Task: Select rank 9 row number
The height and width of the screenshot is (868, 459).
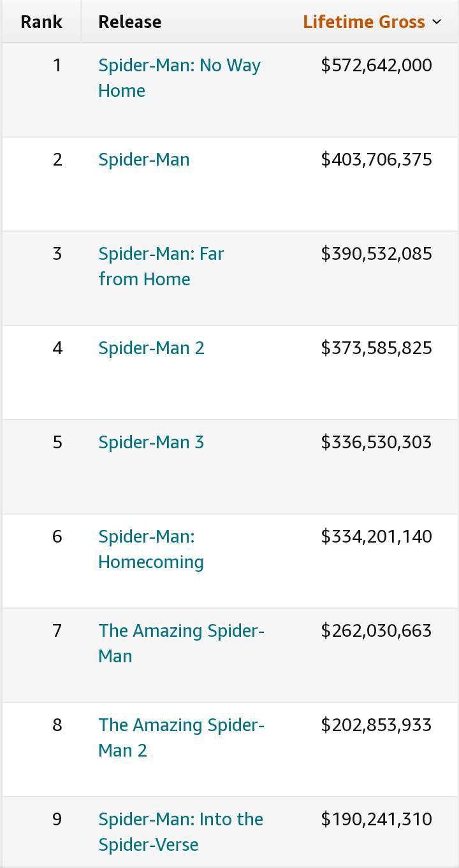Action: [57, 819]
